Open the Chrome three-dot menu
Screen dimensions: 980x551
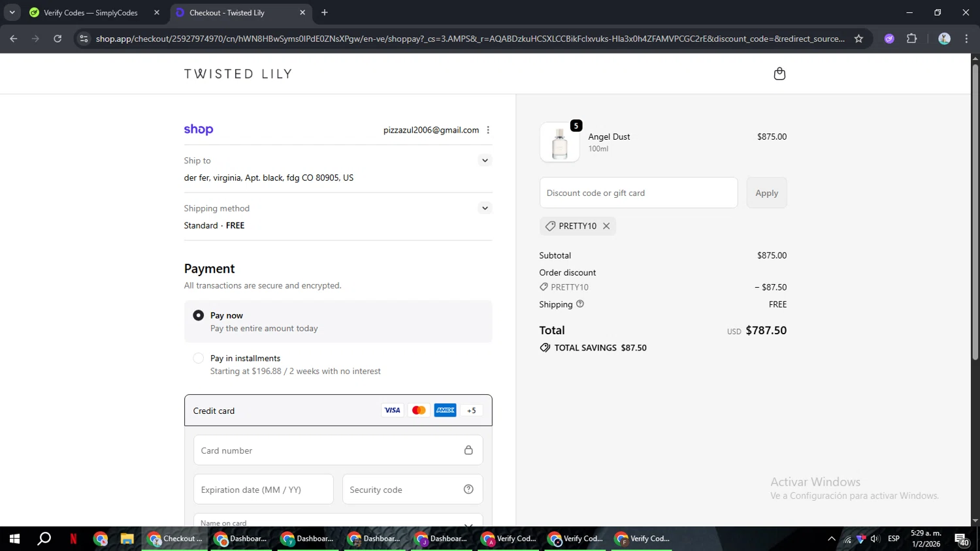pyautogui.click(x=966, y=39)
